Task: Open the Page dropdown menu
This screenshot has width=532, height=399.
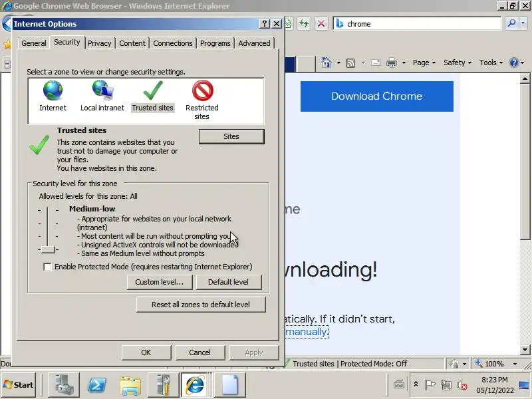Action: coord(424,63)
